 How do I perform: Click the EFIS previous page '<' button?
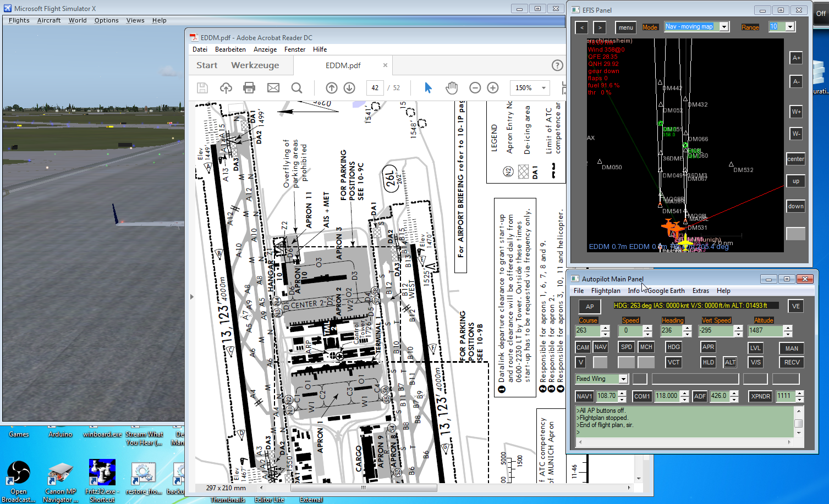pos(582,27)
